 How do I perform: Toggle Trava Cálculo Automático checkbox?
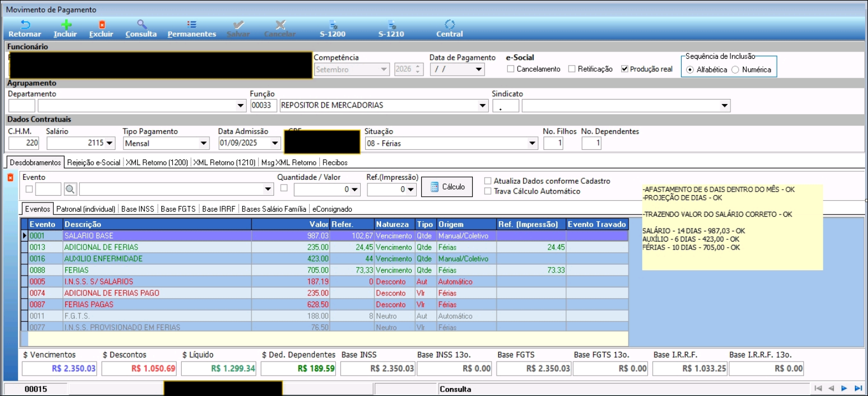pyautogui.click(x=488, y=191)
